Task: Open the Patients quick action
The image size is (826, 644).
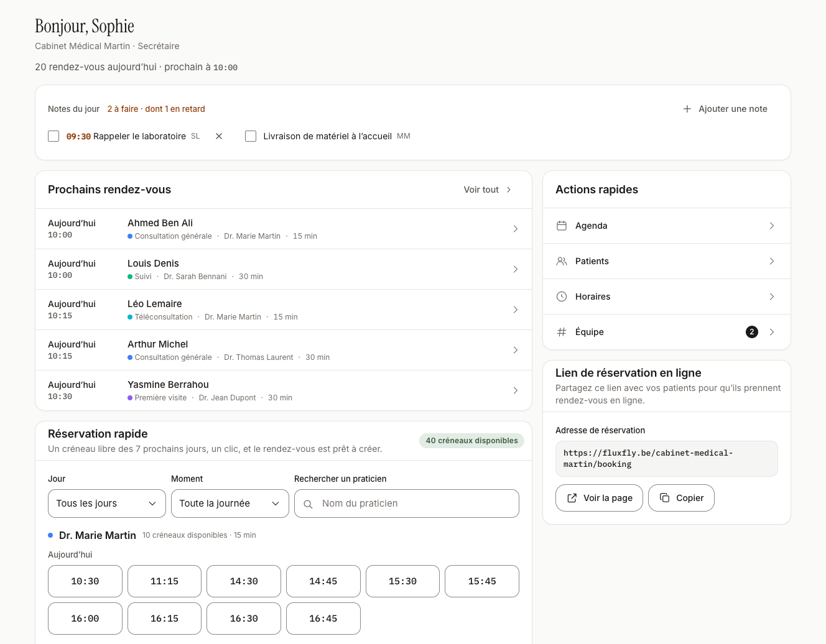Action: coord(667,261)
